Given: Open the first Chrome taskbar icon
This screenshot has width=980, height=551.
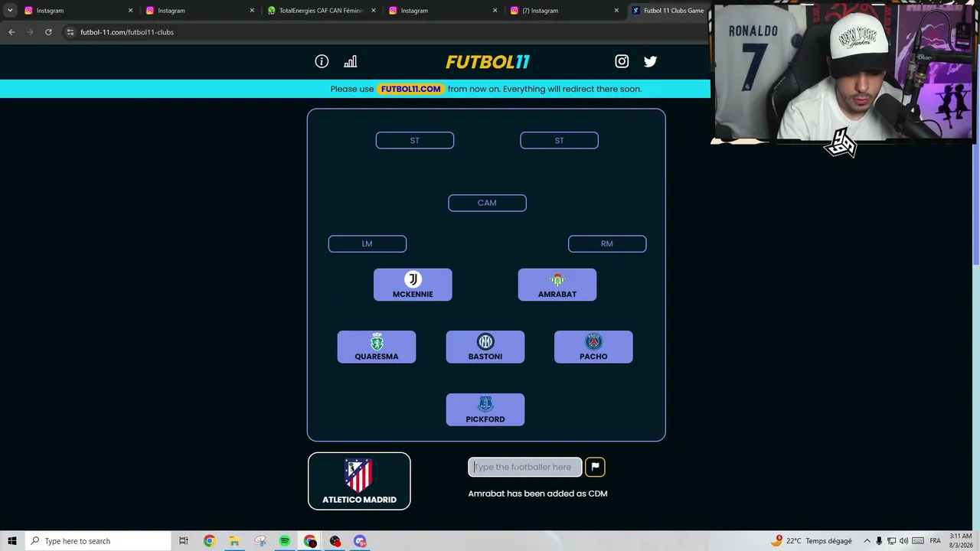Looking at the screenshot, I should 209,541.
